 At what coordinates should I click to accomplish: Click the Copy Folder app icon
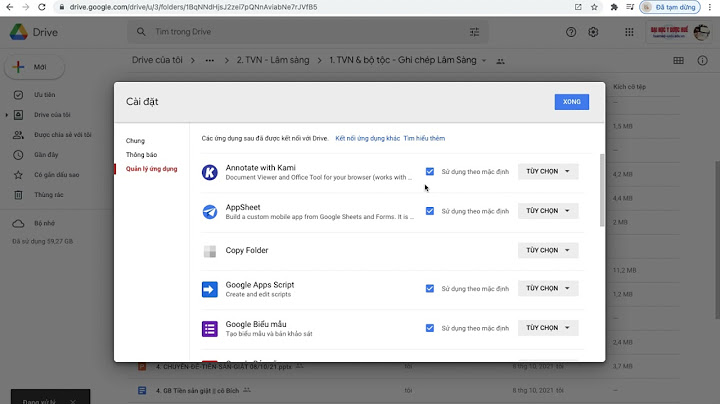[x=210, y=250]
